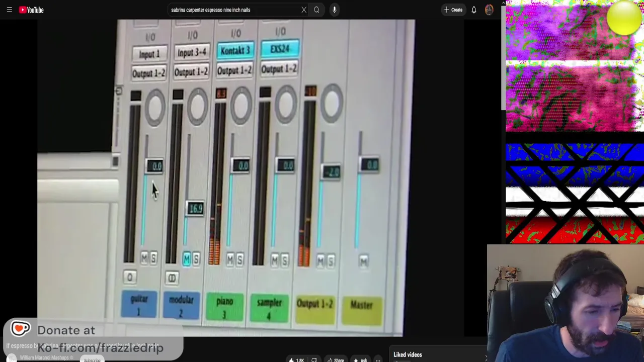Solo the sampler channel
The height and width of the screenshot is (362, 644).
[x=285, y=260]
